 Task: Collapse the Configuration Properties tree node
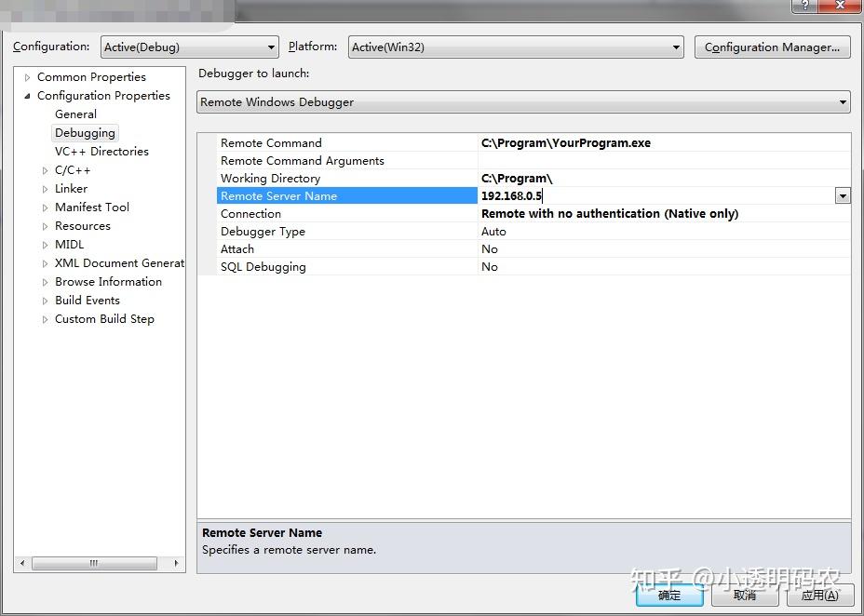[x=27, y=95]
